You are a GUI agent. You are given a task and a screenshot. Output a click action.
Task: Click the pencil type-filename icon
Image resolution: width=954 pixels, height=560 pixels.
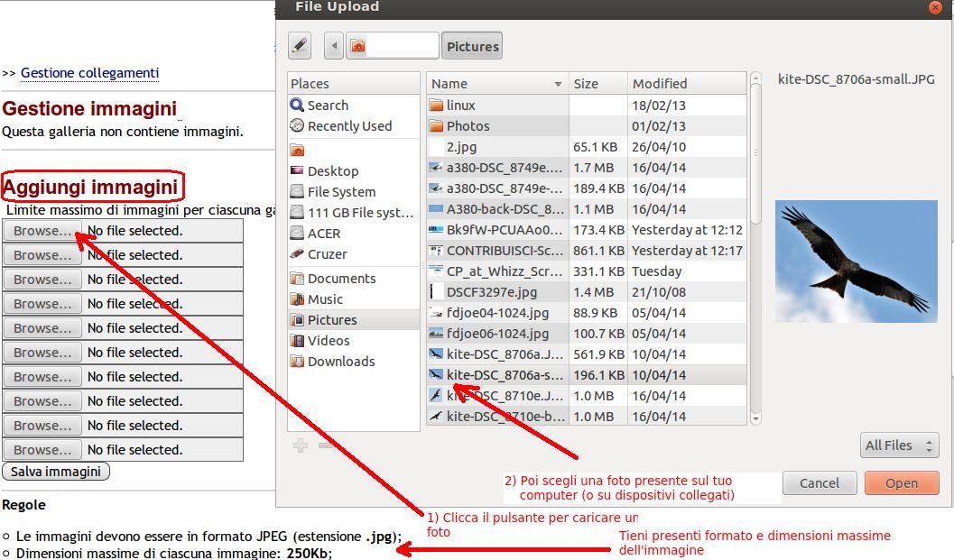(x=300, y=46)
